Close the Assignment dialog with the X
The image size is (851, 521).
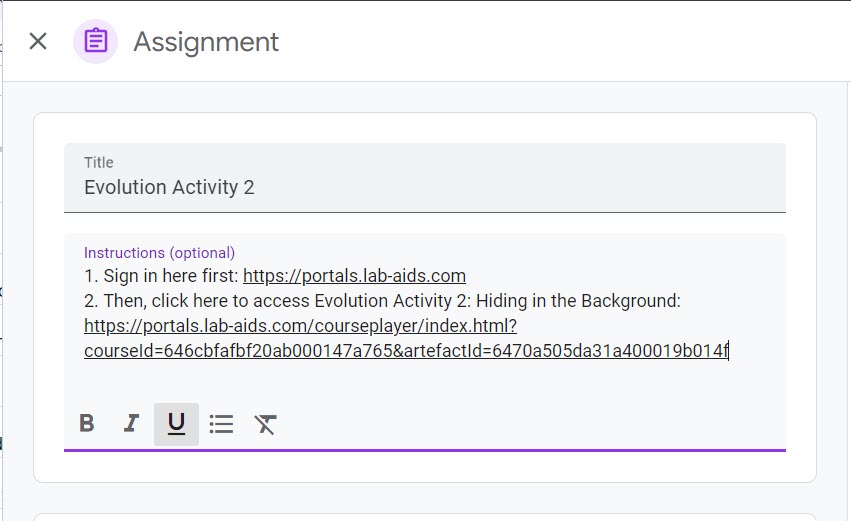[x=38, y=41]
